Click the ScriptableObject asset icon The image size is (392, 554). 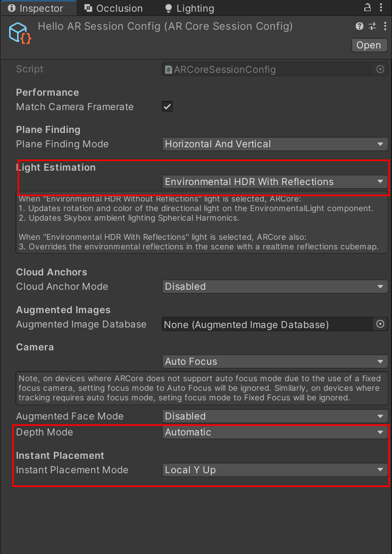tap(20, 33)
